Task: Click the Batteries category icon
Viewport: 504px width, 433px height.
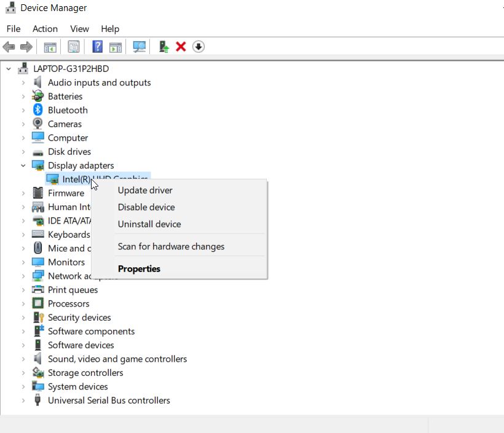Action: pyautogui.click(x=37, y=96)
